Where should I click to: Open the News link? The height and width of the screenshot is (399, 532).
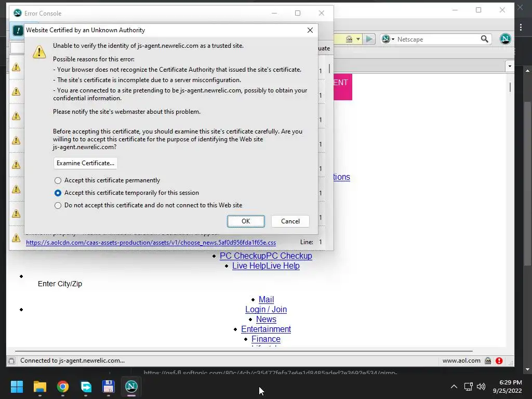266,320
